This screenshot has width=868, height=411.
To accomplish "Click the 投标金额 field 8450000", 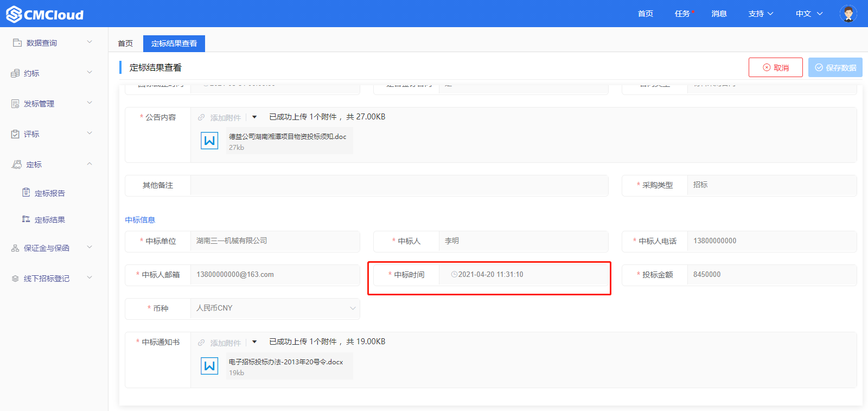I will (772, 275).
